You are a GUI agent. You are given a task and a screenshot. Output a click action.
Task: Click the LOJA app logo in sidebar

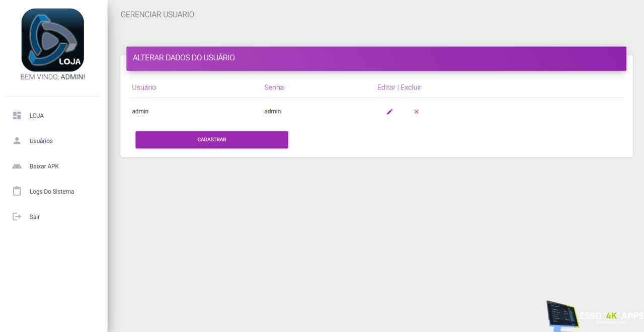pos(52,40)
